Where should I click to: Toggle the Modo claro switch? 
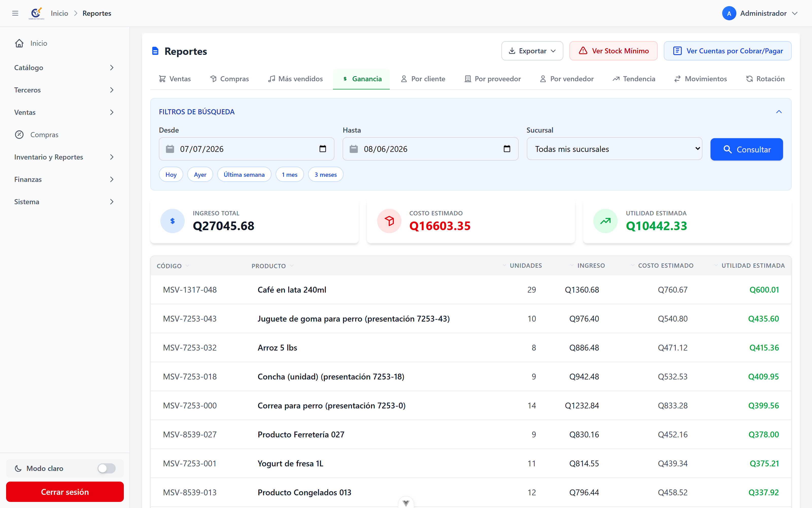pos(107,468)
